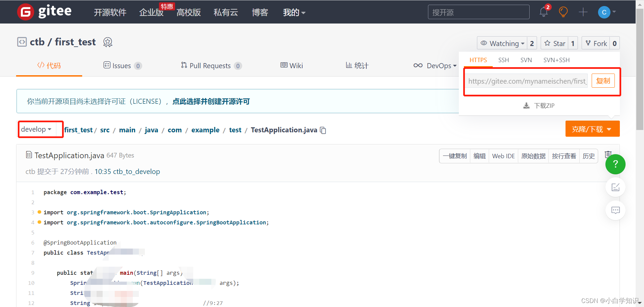Click the 搜开源 search field
The width and height of the screenshot is (644, 307).
pos(479,12)
